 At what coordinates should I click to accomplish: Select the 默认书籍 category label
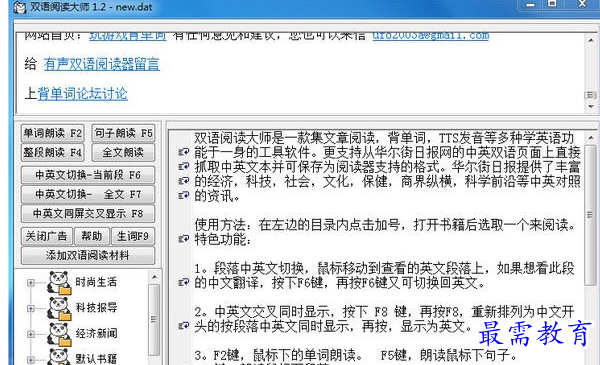pyautogui.click(x=96, y=358)
